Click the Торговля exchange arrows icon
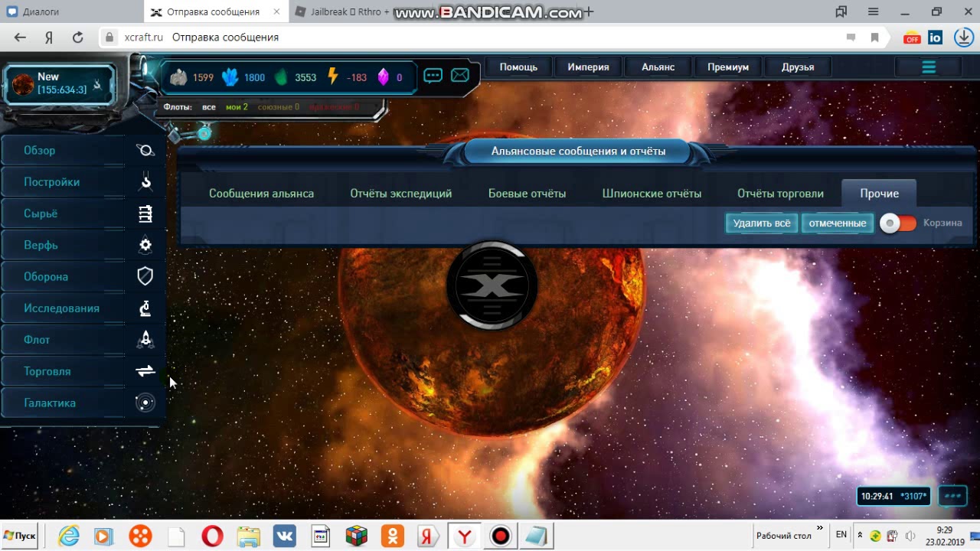Screen dimensions: 980x551 coord(145,371)
